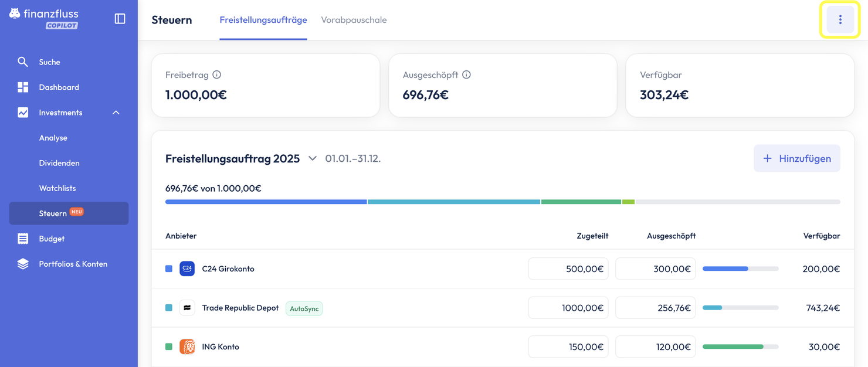Click the C24 Girokonto logo icon
The width and height of the screenshot is (868, 367).
coord(187,269)
